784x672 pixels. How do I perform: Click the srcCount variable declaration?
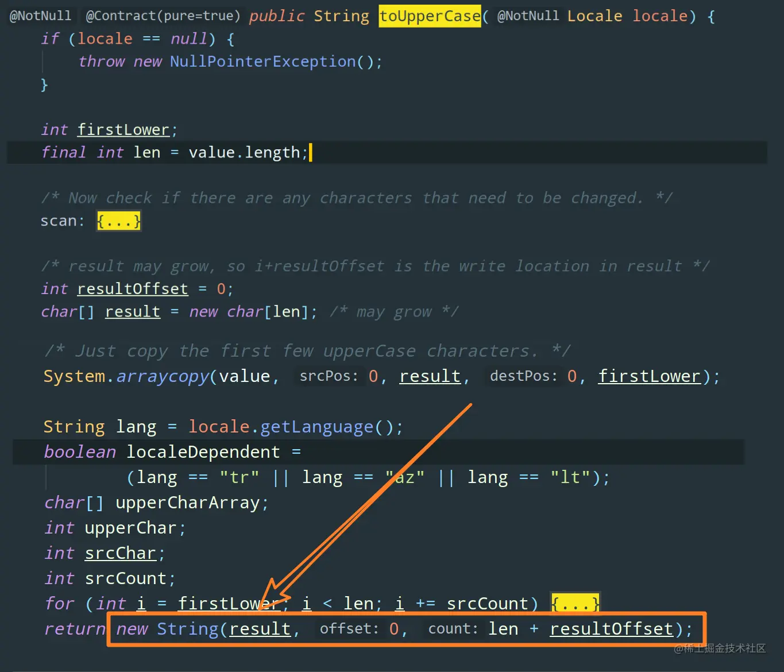[x=126, y=578]
